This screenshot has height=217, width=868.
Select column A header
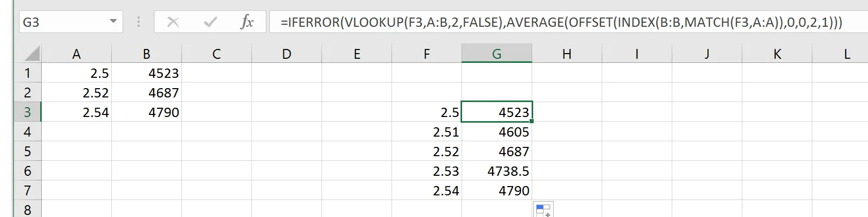click(x=76, y=54)
